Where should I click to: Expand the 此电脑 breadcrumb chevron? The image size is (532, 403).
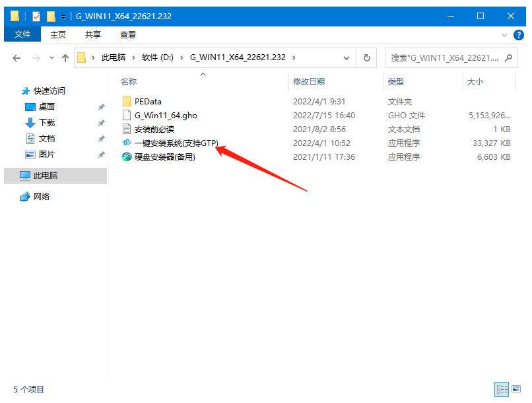pos(133,58)
